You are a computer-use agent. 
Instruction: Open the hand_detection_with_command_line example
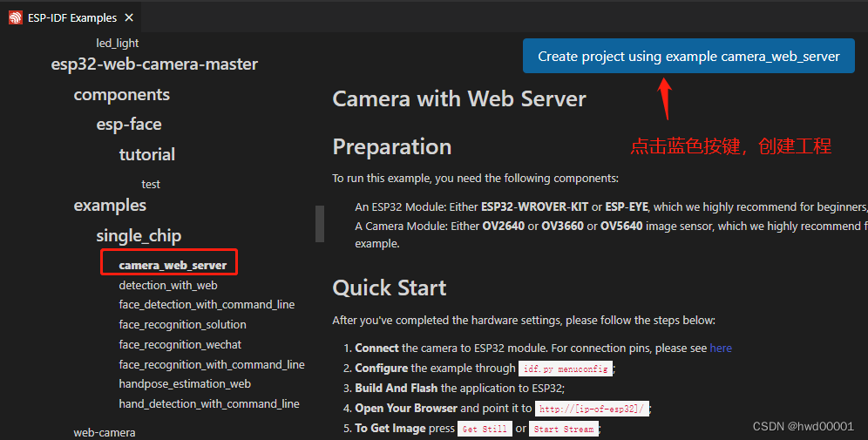point(209,404)
